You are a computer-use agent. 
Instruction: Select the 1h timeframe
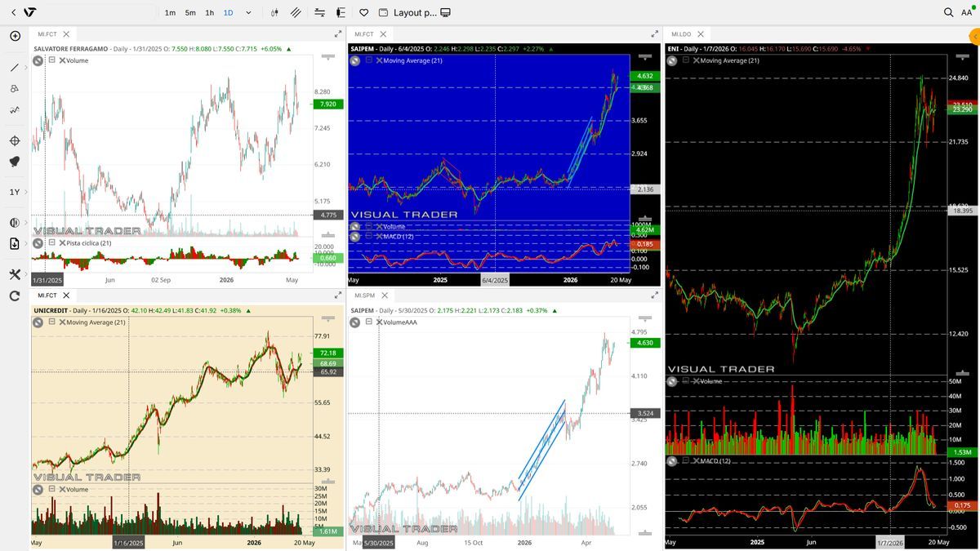pyautogui.click(x=210, y=12)
